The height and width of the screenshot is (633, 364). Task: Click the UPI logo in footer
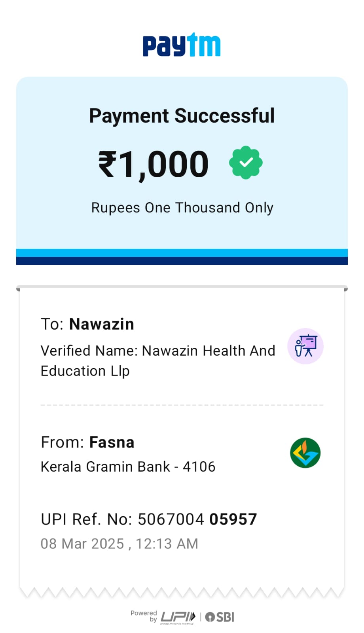click(x=178, y=617)
